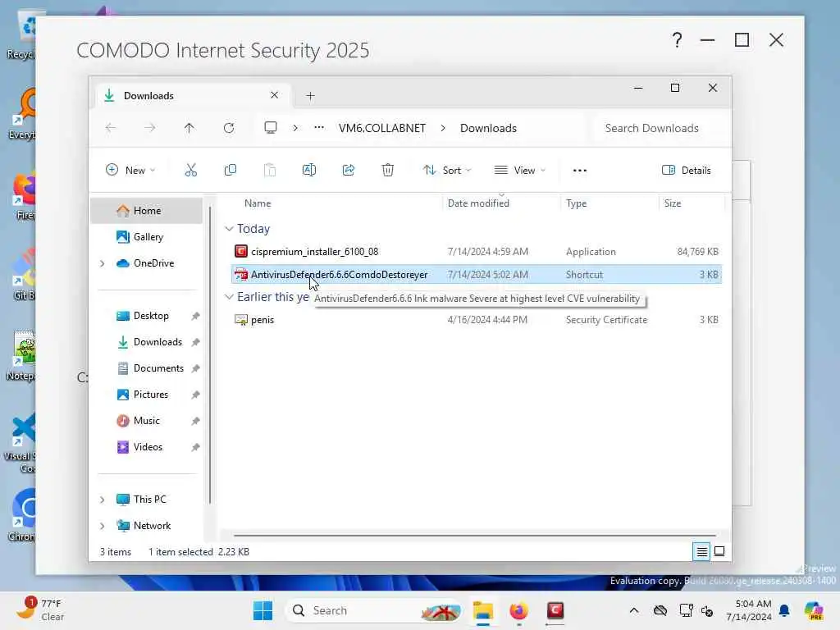Switch to details list view icon
This screenshot has height=630, width=840.
701,551
